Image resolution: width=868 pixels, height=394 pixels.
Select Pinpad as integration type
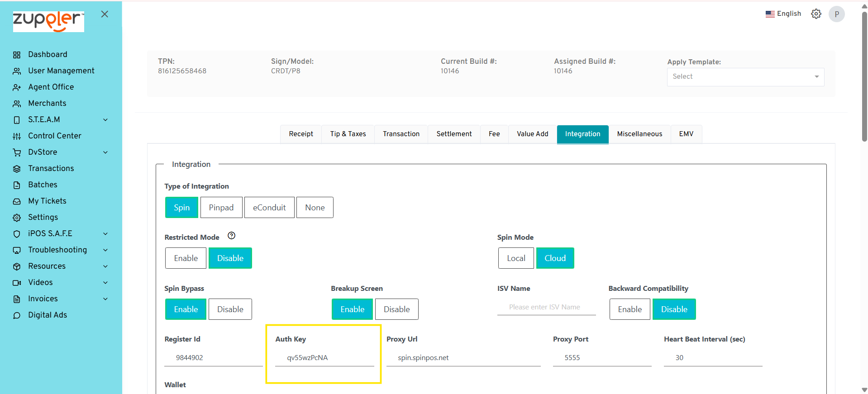click(221, 208)
